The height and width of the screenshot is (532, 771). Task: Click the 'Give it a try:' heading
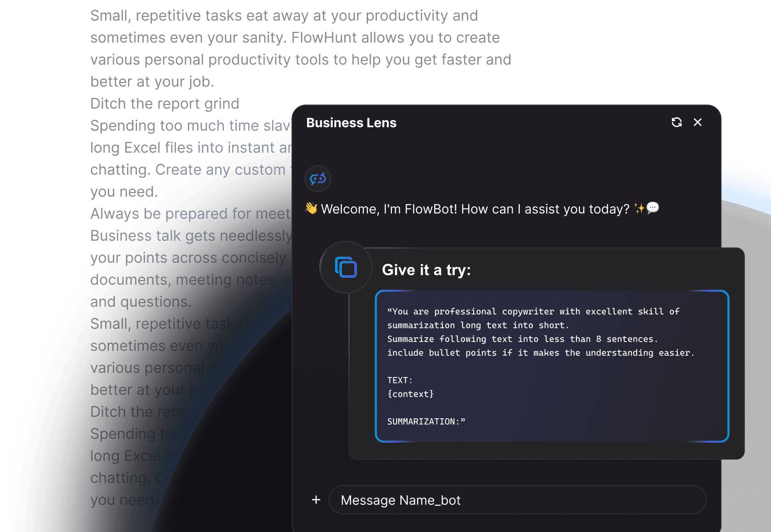(x=426, y=270)
